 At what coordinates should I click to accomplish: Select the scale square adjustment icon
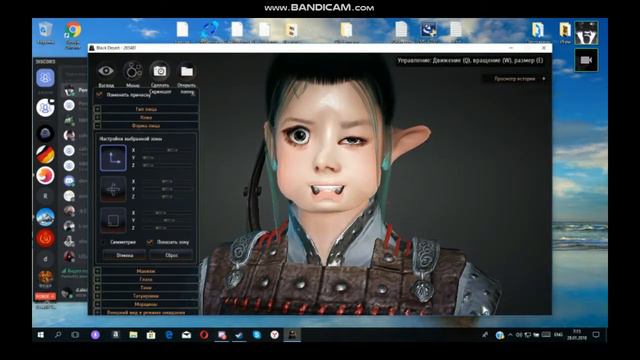(x=113, y=220)
